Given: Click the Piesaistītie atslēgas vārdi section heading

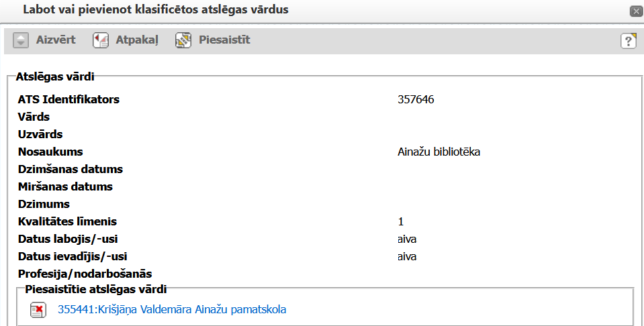Looking at the screenshot, I should 95,290.
